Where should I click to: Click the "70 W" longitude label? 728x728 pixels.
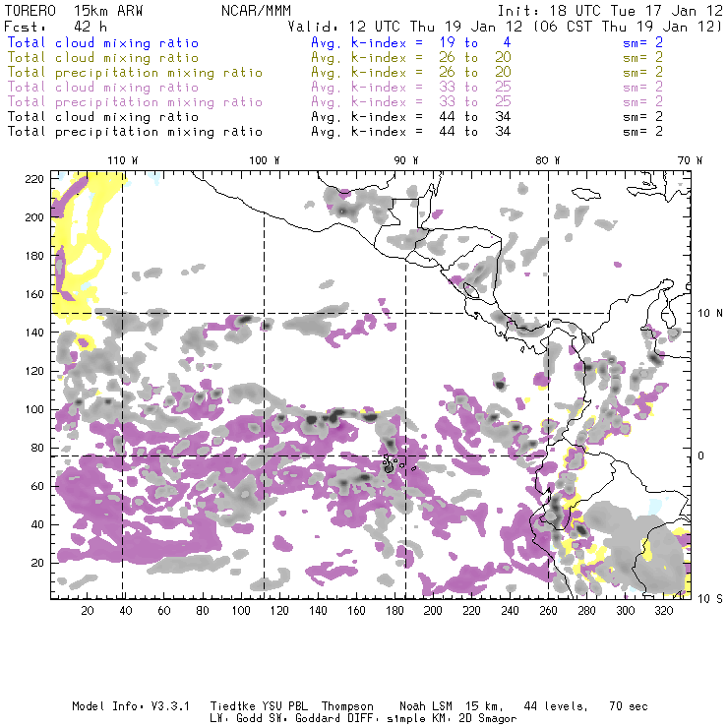tap(690, 160)
